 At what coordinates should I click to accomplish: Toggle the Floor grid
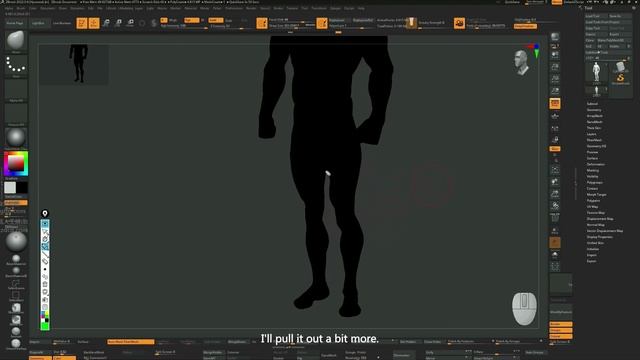click(x=555, y=117)
